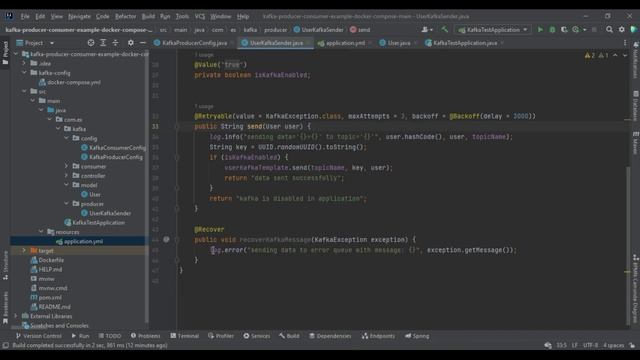Image resolution: width=640 pixels, height=360 pixels.
Task: Open Dependencies tool window
Action: pos(330,336)
